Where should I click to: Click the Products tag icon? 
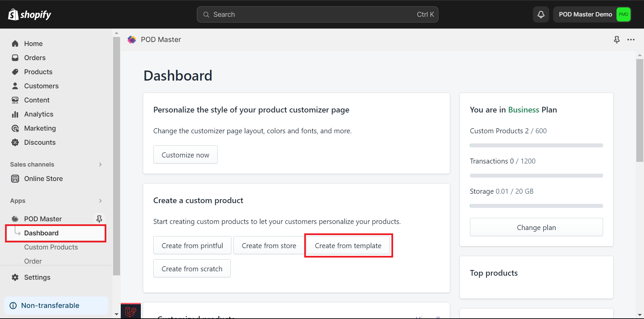coord(15,72)
